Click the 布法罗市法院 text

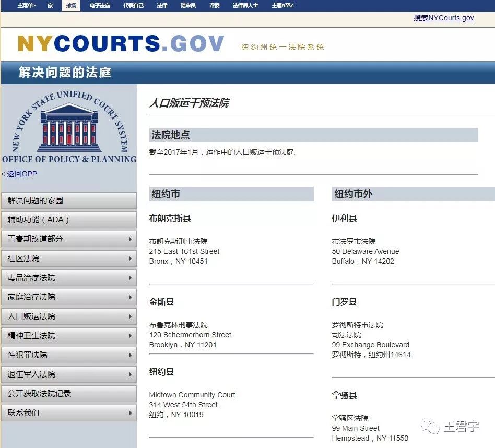coord(354,241)
